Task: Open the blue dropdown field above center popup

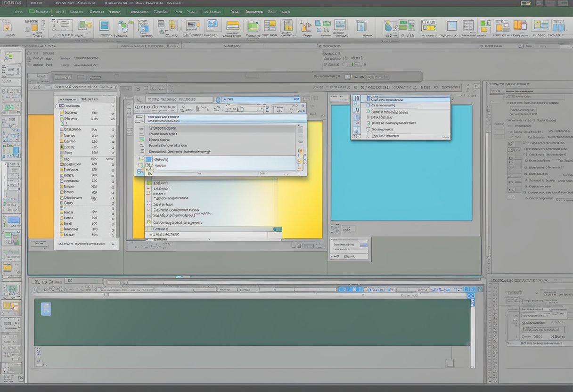Action: tap(261, 99)
